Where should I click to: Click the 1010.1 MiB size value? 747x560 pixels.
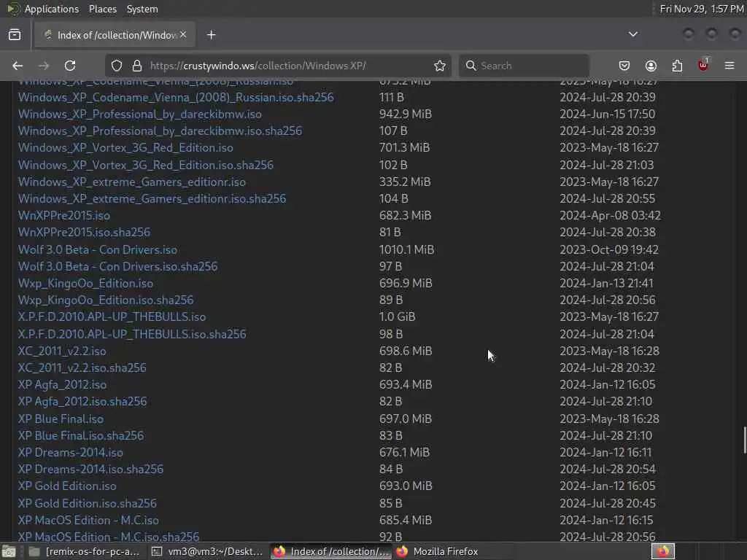(x=407, y=249)
